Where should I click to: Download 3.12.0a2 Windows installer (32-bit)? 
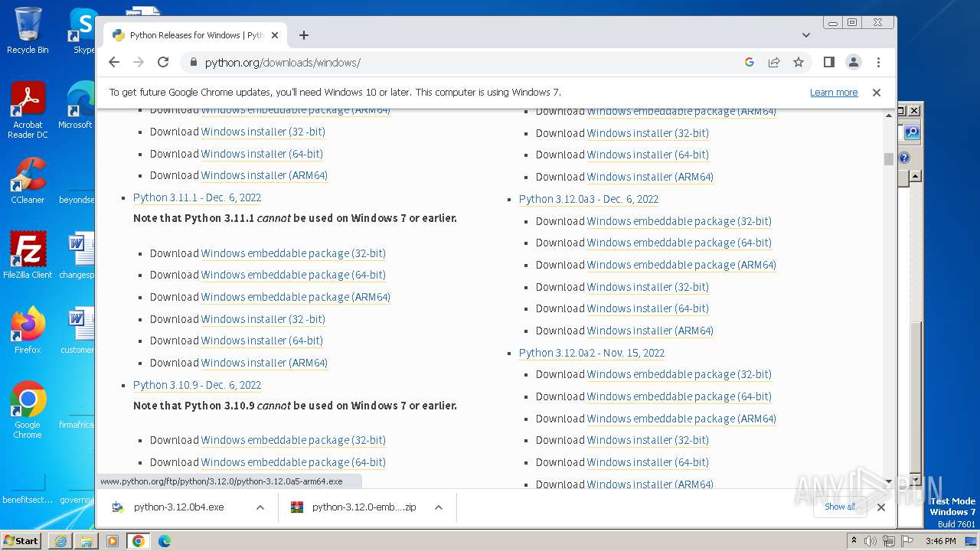(x=648, y=440)
